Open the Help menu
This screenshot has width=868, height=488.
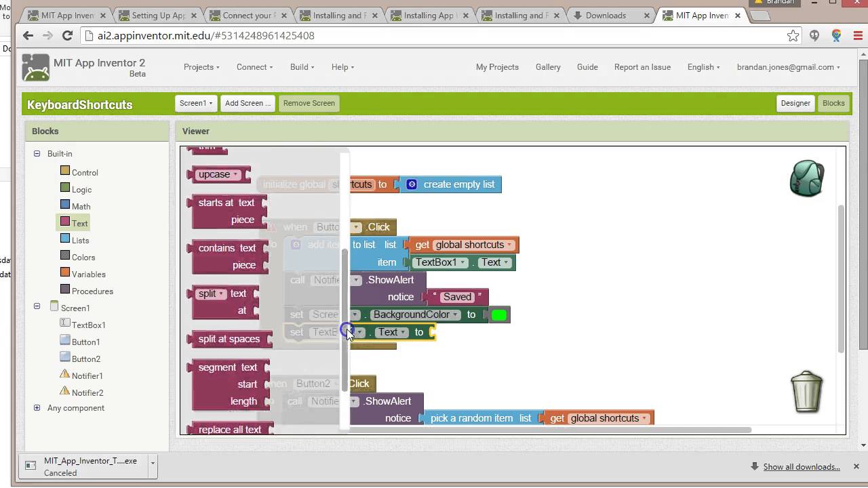click(x=342, y=67)
